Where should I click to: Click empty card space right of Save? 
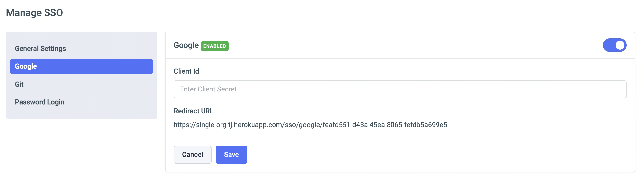[x=425, y=155]
